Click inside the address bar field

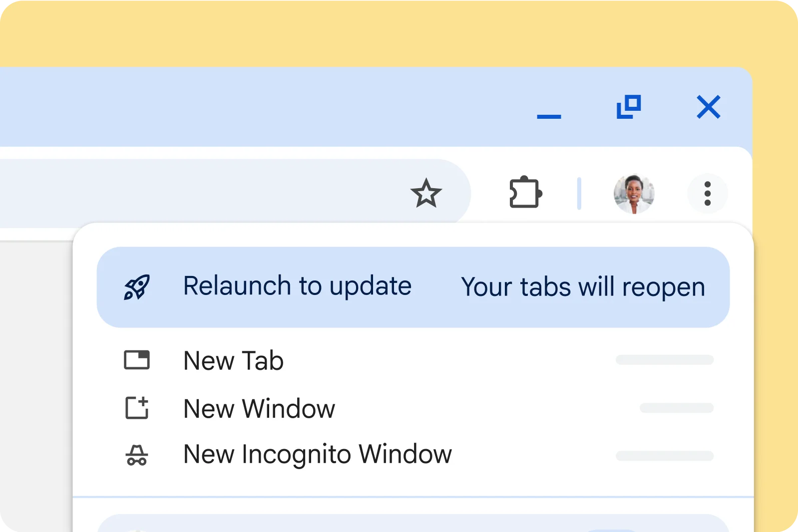point(200,193)
